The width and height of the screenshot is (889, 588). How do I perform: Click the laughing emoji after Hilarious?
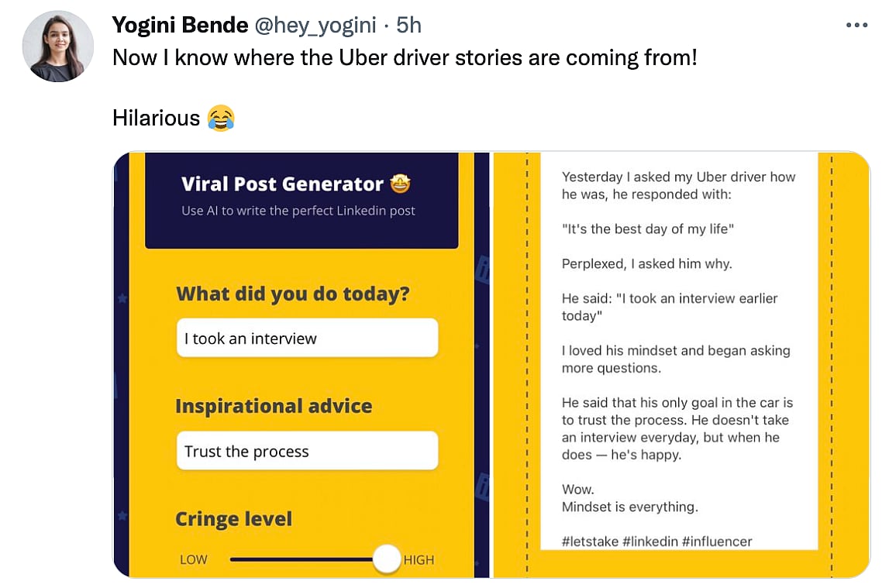coord(222,118)
